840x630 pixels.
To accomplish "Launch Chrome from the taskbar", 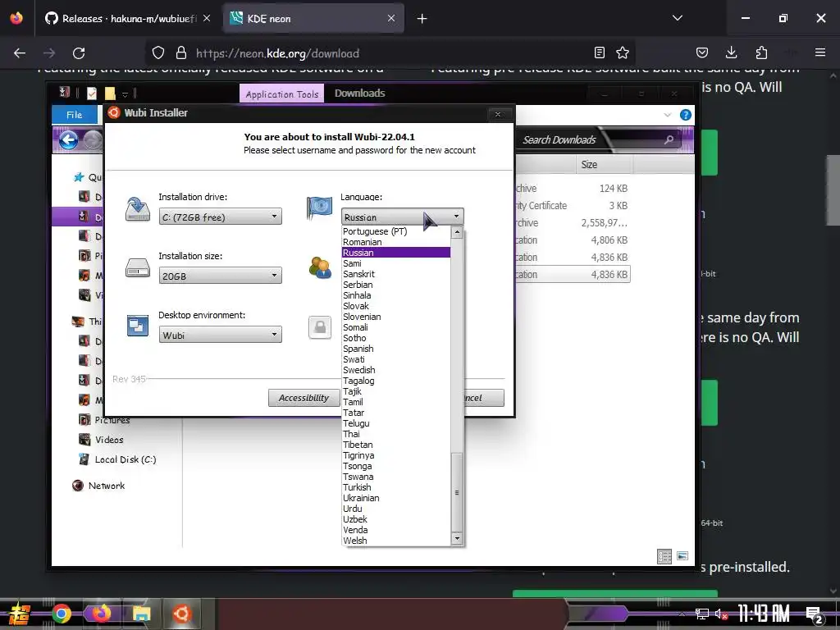I will click(61, 614).
